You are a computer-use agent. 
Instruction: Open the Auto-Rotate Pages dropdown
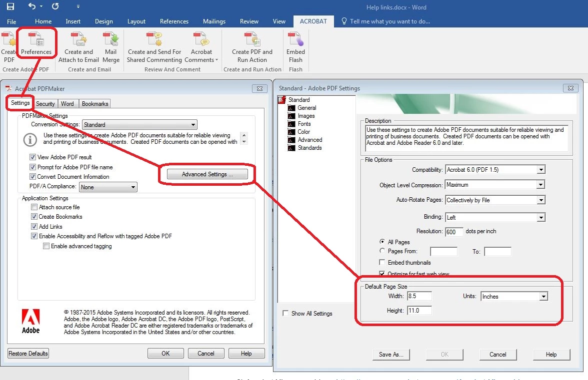coord(495,200)
